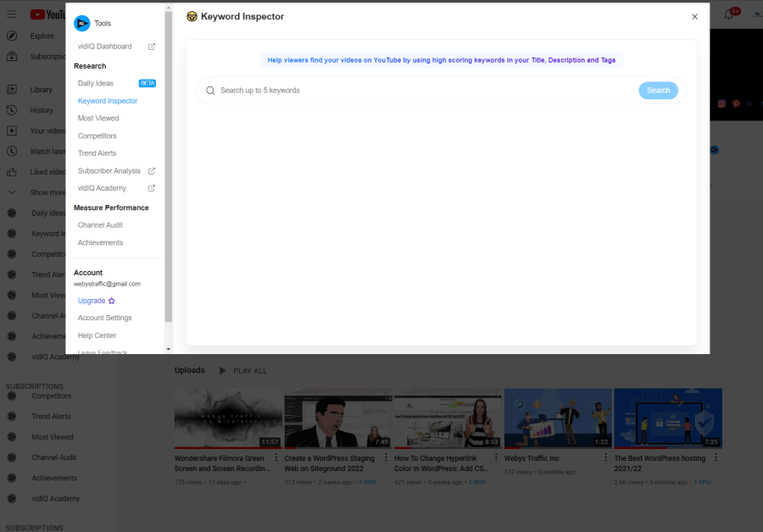Open Channel Audit in Tools panel

100,225
